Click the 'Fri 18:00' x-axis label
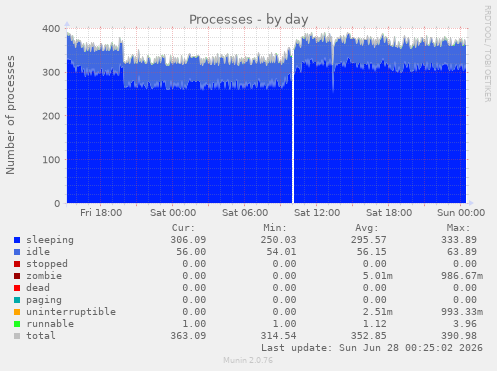 [101, 213]
